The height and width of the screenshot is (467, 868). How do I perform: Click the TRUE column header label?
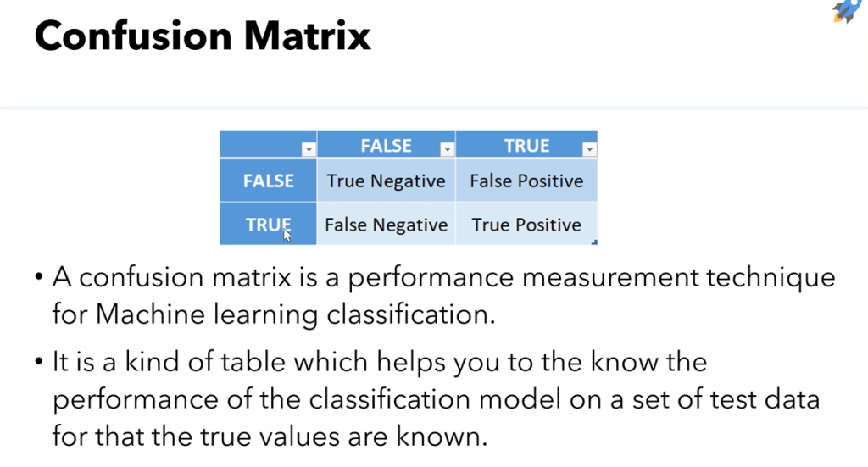tap(526, 146)
